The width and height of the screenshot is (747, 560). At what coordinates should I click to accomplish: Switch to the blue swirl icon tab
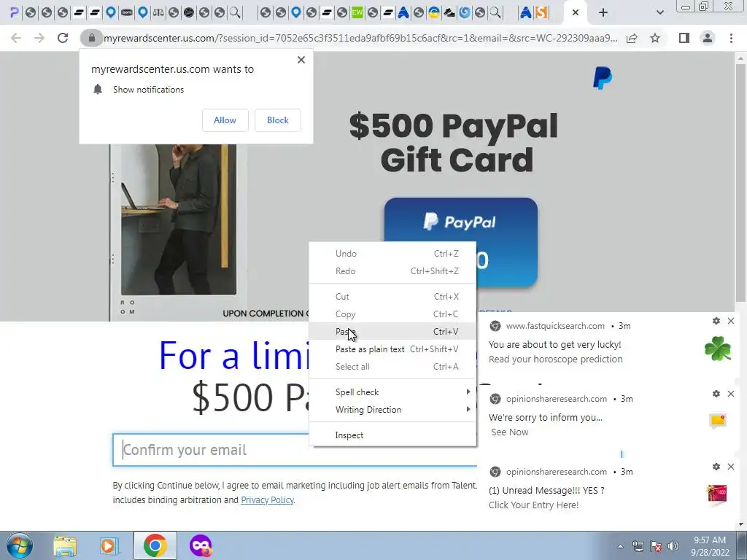tap(465, 12)
